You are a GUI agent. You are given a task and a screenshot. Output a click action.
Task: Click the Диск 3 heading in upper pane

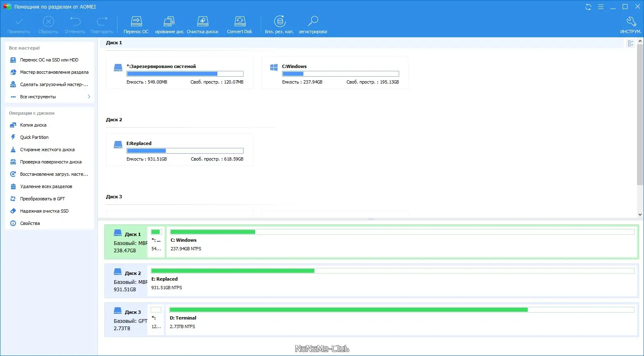tap(114, 197)
